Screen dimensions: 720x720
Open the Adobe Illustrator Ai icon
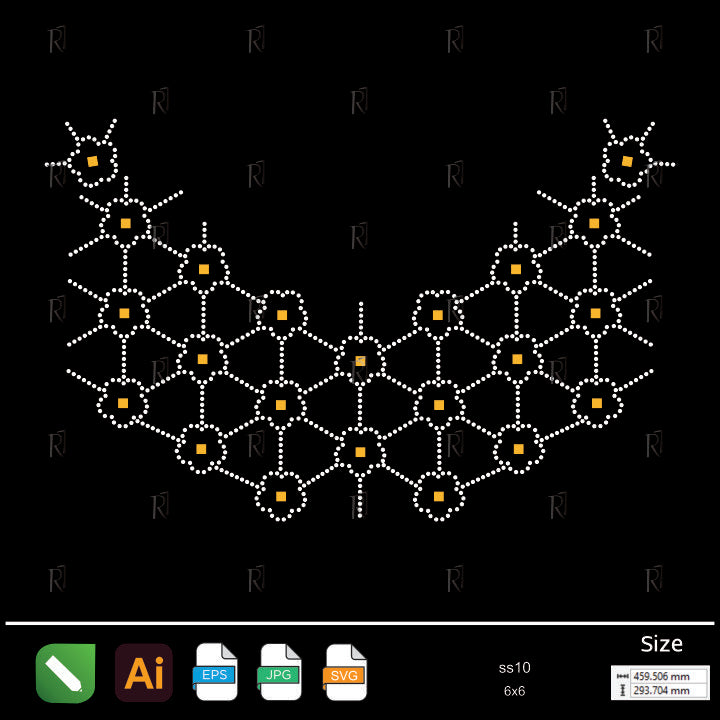coord(144,673)
